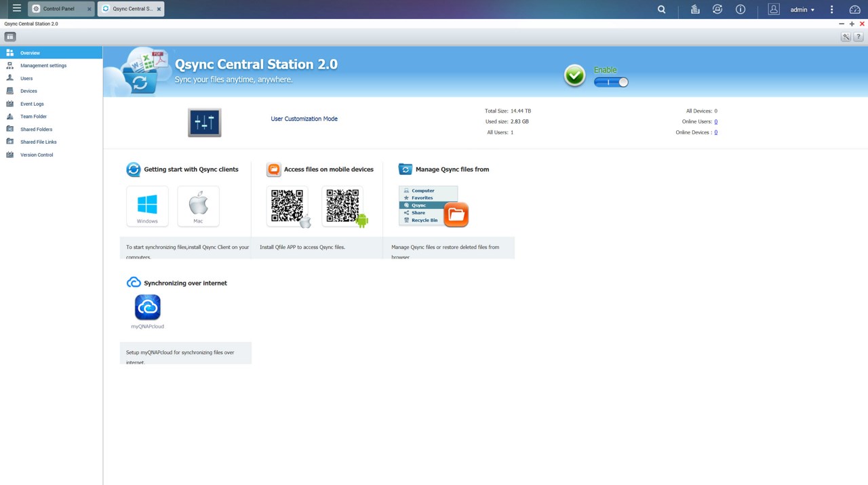Click the Install Qfile APP description text
The height and width of the screenshot is (485, 868).
[302, 247]
